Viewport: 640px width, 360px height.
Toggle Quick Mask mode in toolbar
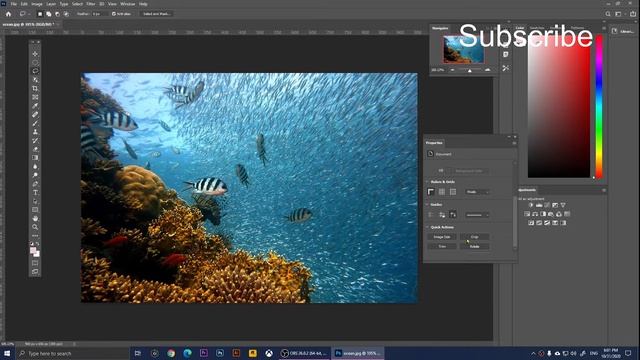(x=35, y=263)
